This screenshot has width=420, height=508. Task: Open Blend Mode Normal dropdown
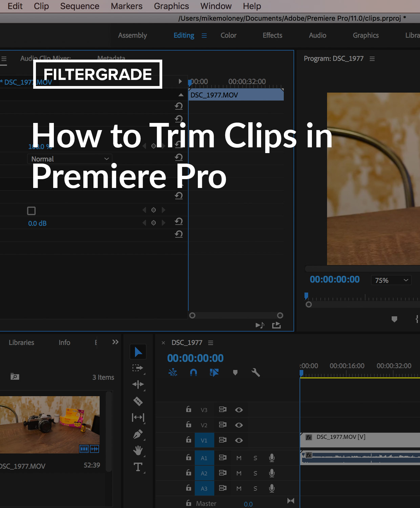(69, 159)
